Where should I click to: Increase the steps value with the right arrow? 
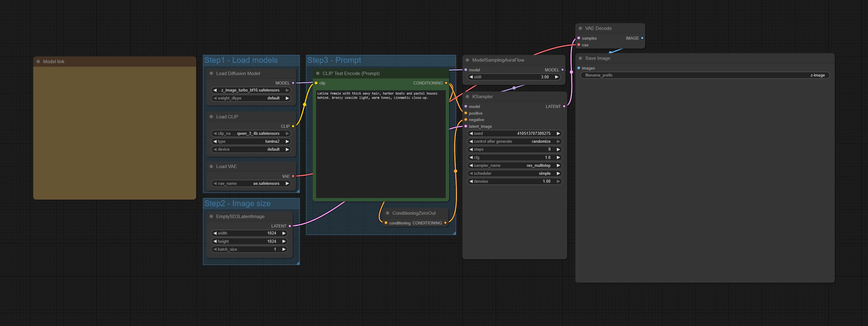558,149
